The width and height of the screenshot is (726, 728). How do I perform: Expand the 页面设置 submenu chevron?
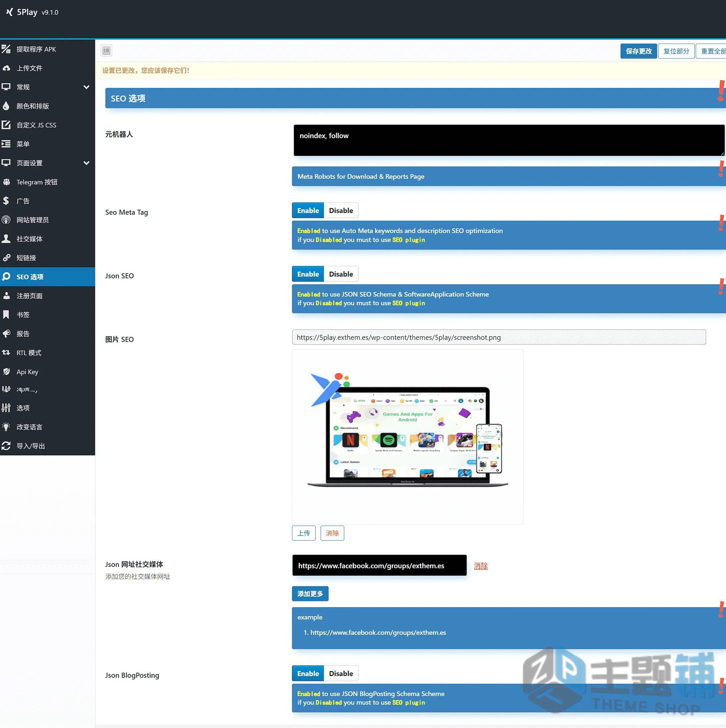[86, 163]
